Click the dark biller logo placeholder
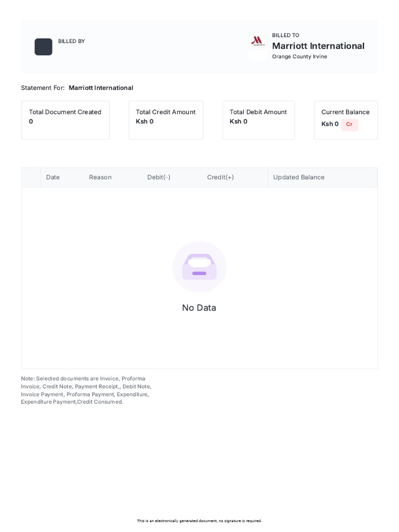 pyautogui.click(x=44, y=47)
